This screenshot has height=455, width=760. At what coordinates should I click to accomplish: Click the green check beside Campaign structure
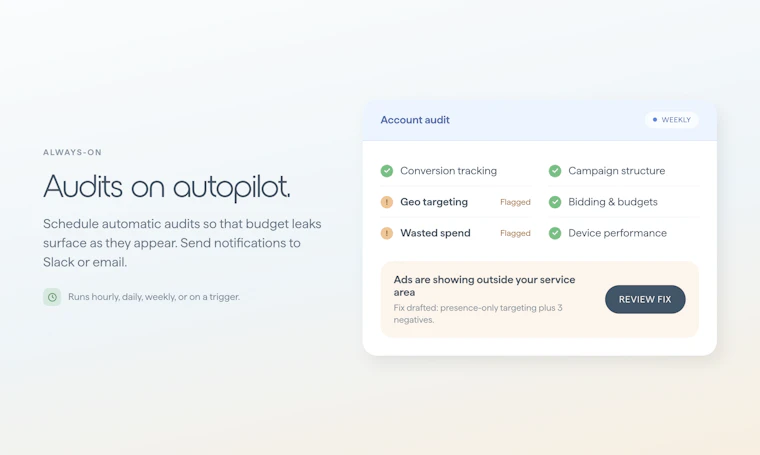(x=555, y=171)
